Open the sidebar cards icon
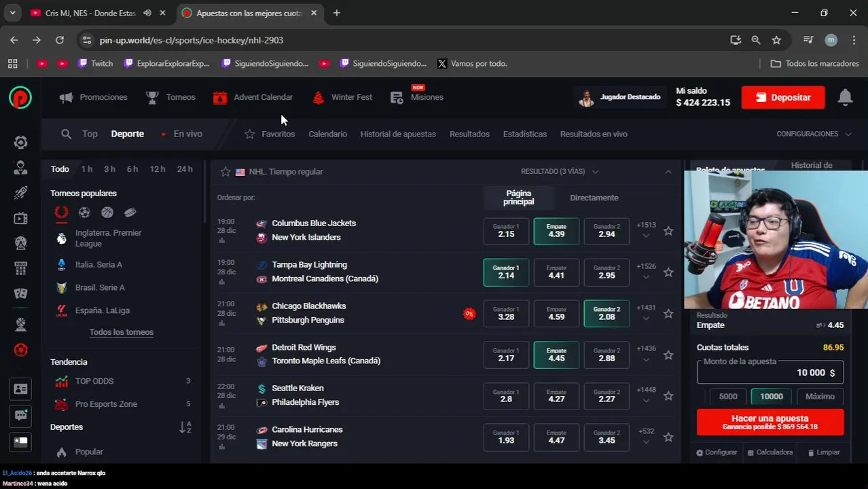 (20, 293)
